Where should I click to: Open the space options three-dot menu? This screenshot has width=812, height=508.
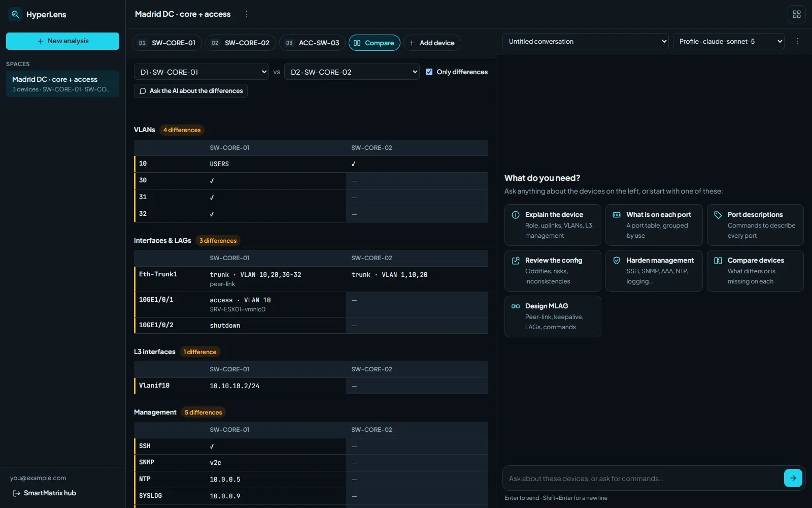point(247,14)
